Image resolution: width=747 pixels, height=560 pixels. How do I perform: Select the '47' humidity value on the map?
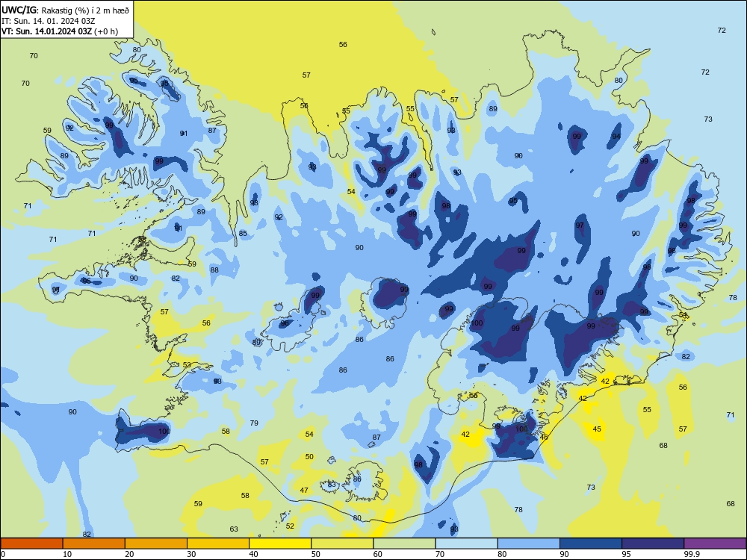coord(304,490)
